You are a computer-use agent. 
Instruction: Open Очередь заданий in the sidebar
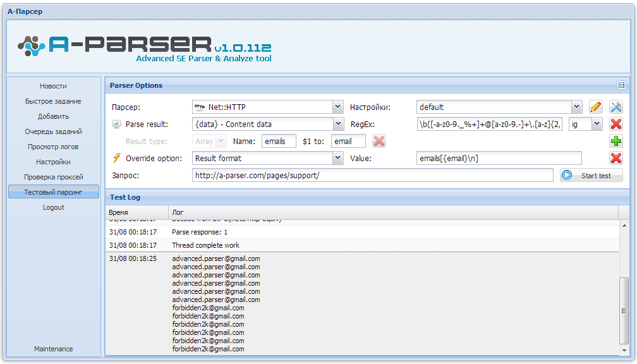tap(53, 131)
